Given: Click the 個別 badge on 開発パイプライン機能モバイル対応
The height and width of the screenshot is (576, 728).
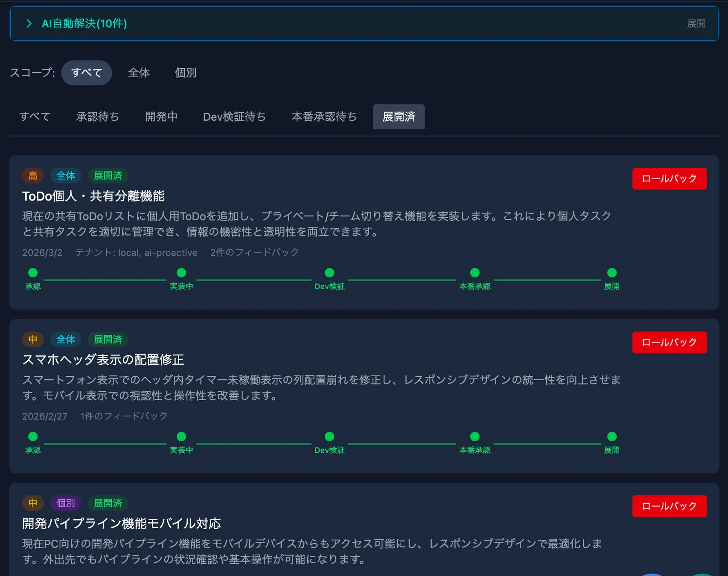Looking at the screenshot, I should click(x=66, y=503).
